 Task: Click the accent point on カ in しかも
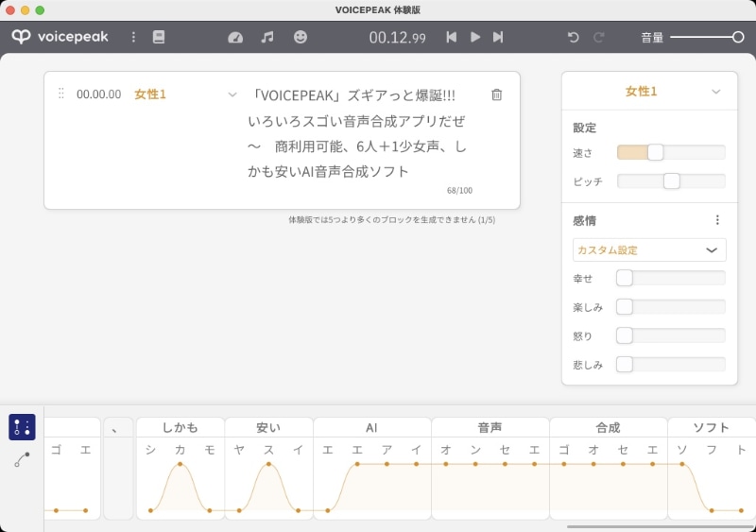(x=180, y=464)
